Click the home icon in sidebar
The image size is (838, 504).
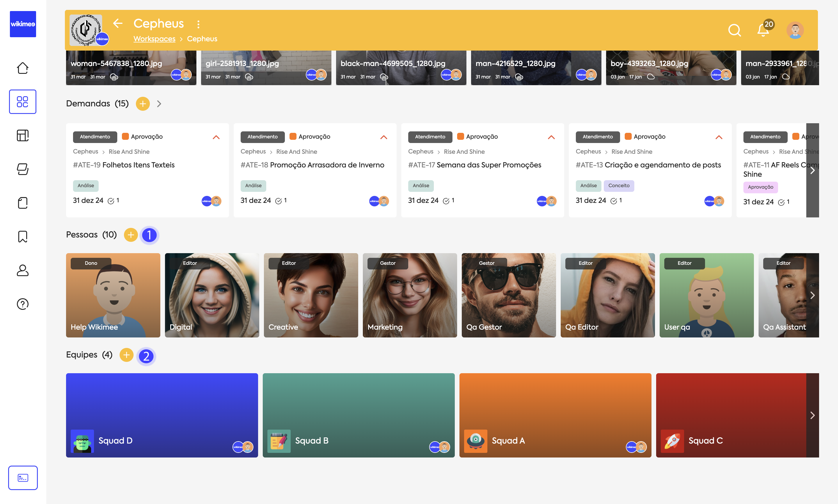tap(22, 68)
